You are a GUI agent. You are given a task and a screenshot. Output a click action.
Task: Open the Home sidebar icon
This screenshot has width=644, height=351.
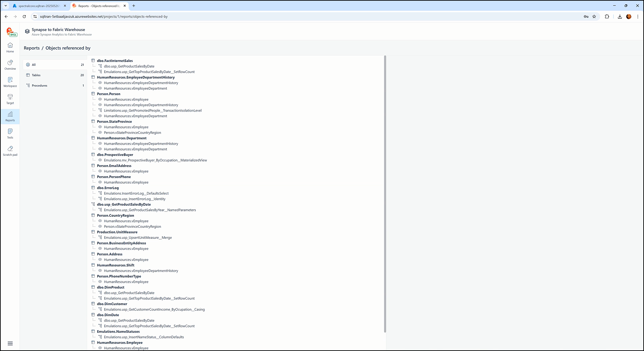point(10,47)
